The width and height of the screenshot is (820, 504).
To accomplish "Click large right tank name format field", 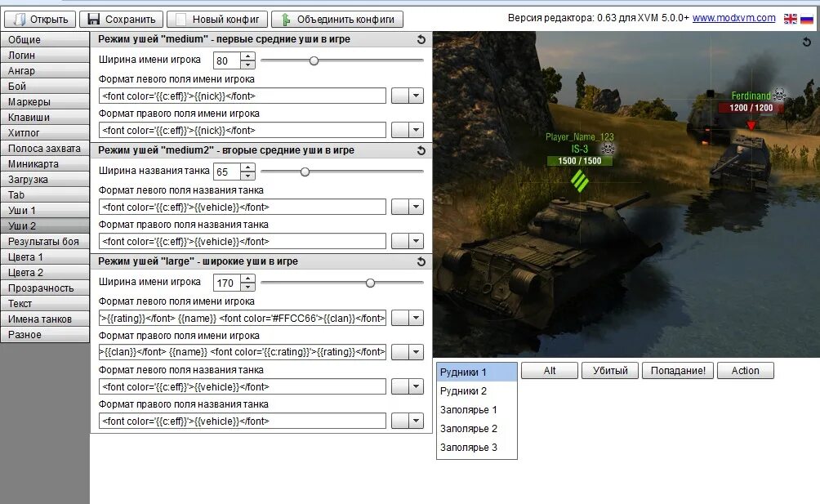I will (x=243, y=421).
